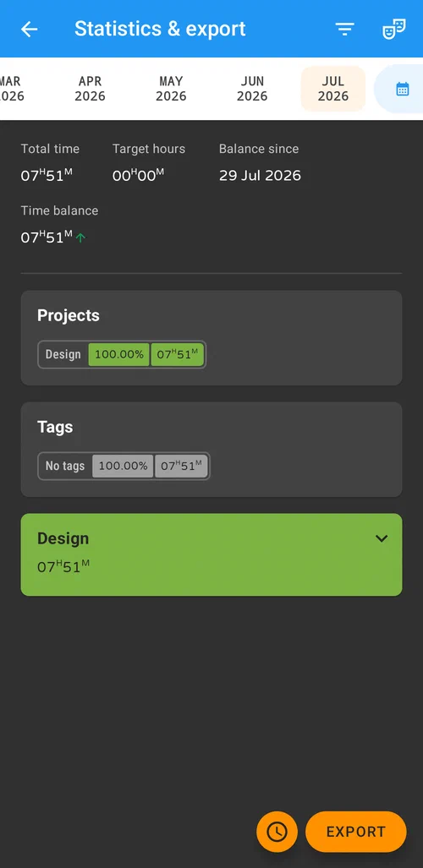Viewport: 423px width, 868px height.
Task: Open the Balance since date value
Action: (x=260, y=176)
